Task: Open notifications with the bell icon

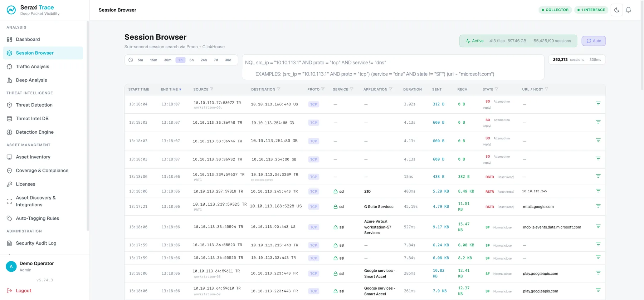Action: [x=628, y=10]
